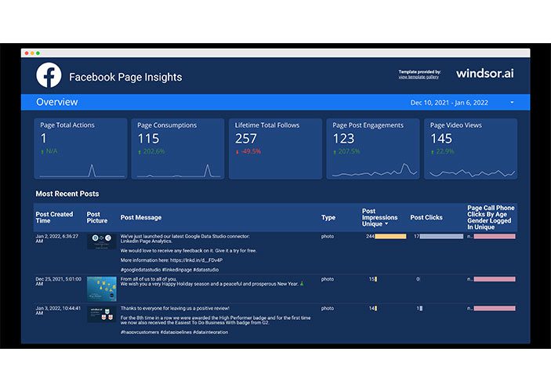Click the red close window button

pos(27,53)
